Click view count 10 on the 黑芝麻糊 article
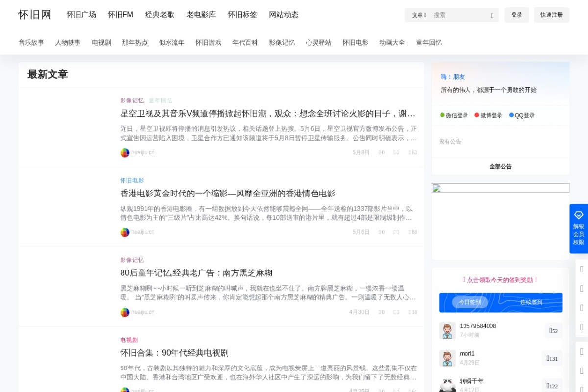The image size is (588, 392). (413, 312)
